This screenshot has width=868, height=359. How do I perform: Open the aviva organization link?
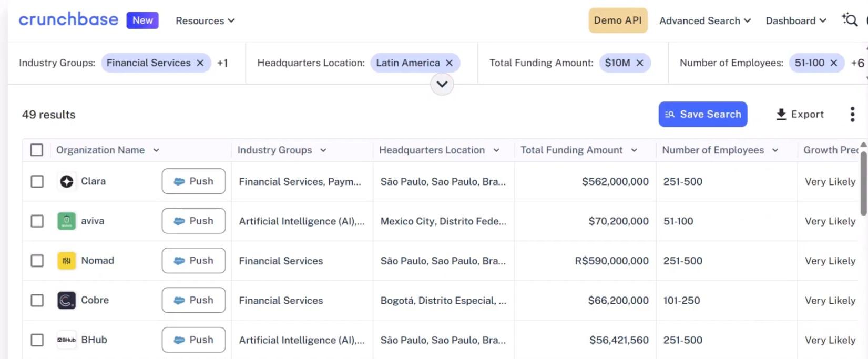coord(93,221)
